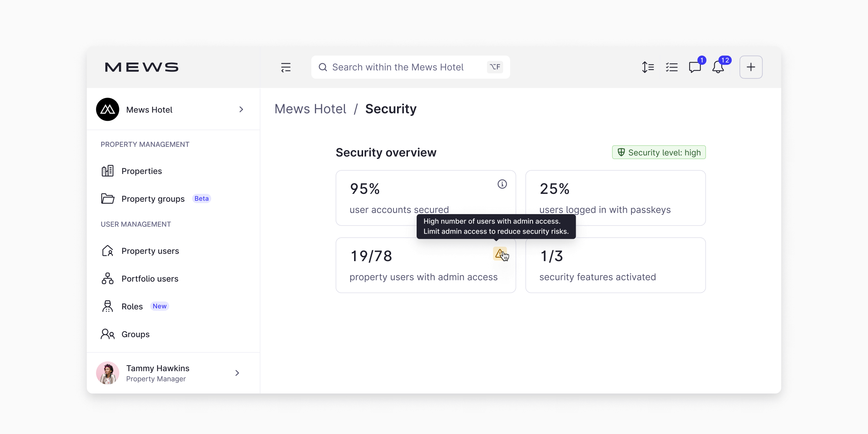Go to Property users
This screenshot has height=434, width=868.
pos(150,251)
